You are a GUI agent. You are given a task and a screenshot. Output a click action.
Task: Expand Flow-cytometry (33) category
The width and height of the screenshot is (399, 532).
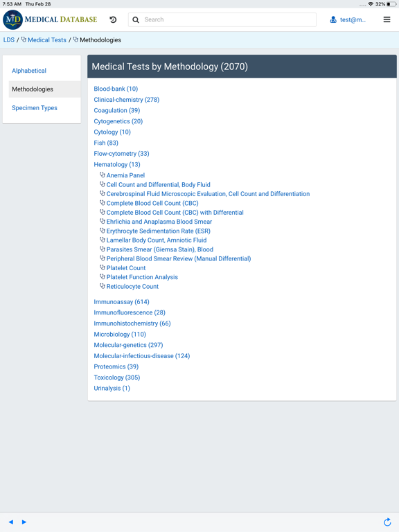point(121,154)
